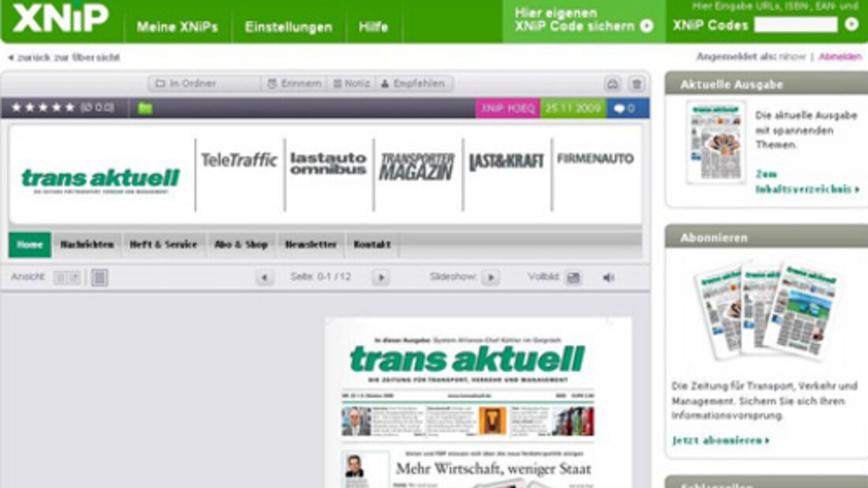Open fullscreen Vollbild view
The image size is (868, 488).
[574, 278]
